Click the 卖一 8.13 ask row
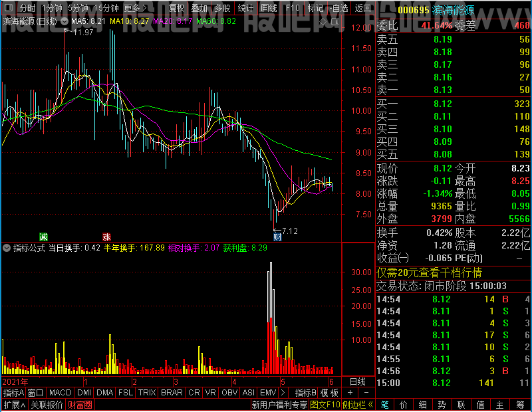Image resolution: width=532 pixels, height=412 pixels. 454,90
